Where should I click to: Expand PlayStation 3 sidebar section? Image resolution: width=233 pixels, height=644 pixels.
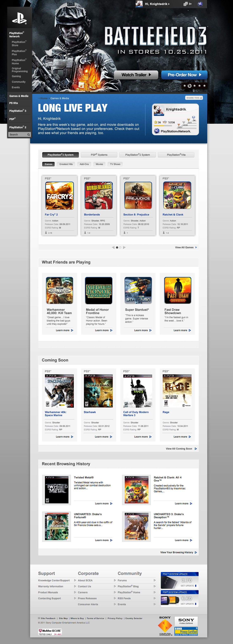pos(18,111)
